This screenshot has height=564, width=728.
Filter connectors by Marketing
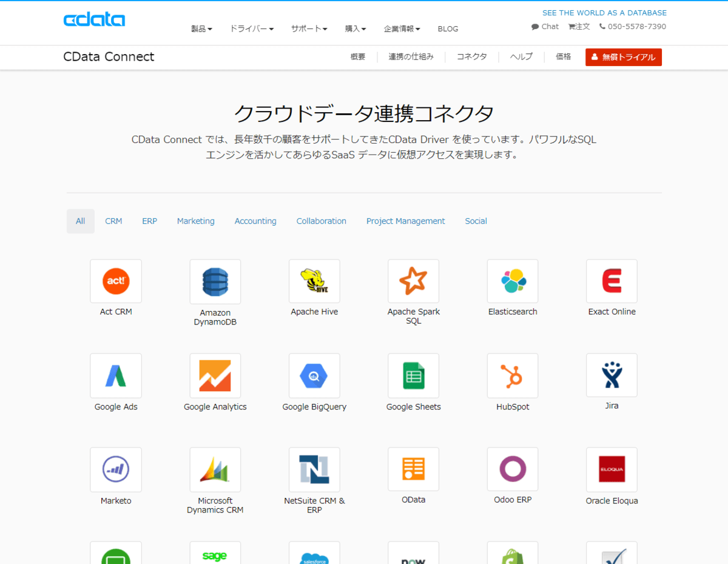pyautogui.click(x=196, y=221)
